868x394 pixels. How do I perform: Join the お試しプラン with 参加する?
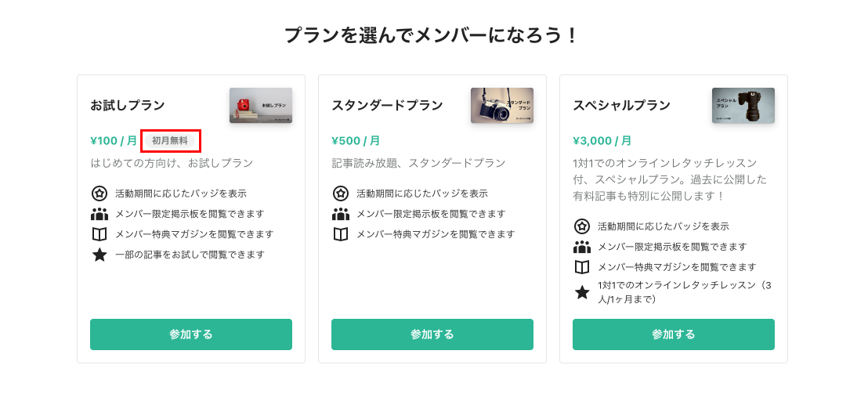coord(191,334)
